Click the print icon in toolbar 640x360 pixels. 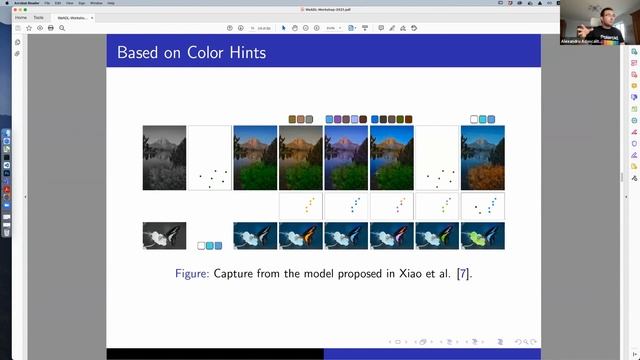coord(51,28)
